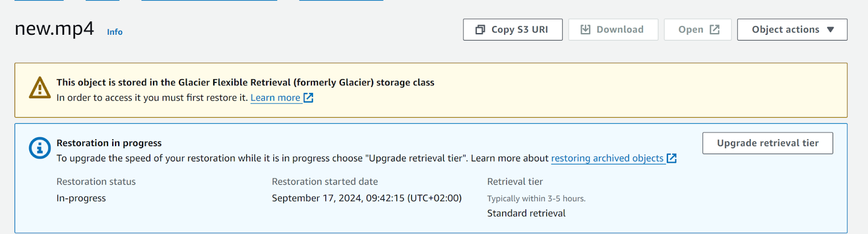
Task: Click the external-link icon beside Learn more
Action: pyautogui.click(x=308, y=98)
